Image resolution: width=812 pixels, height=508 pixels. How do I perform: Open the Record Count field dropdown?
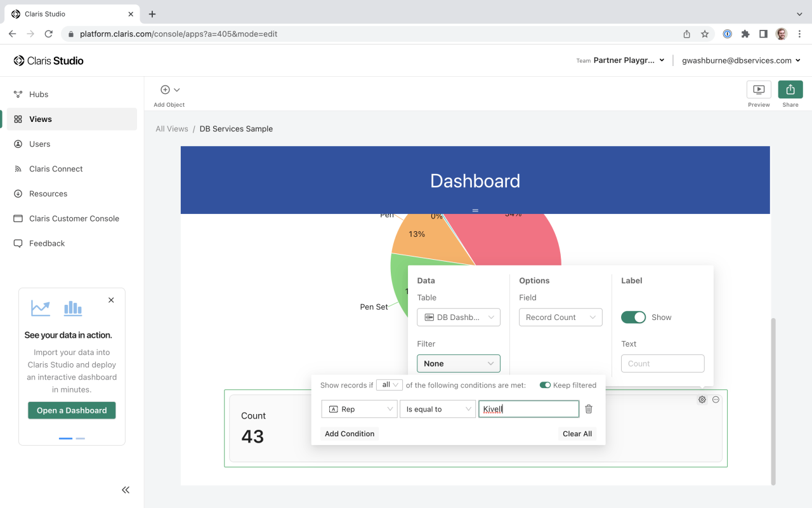click(x=561, y=317)
